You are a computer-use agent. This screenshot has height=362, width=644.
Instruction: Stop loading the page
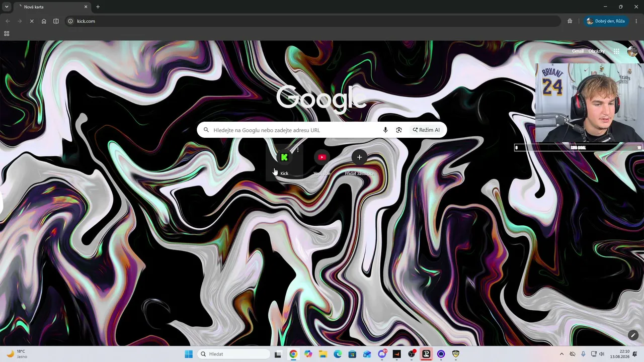pos(32,21)
